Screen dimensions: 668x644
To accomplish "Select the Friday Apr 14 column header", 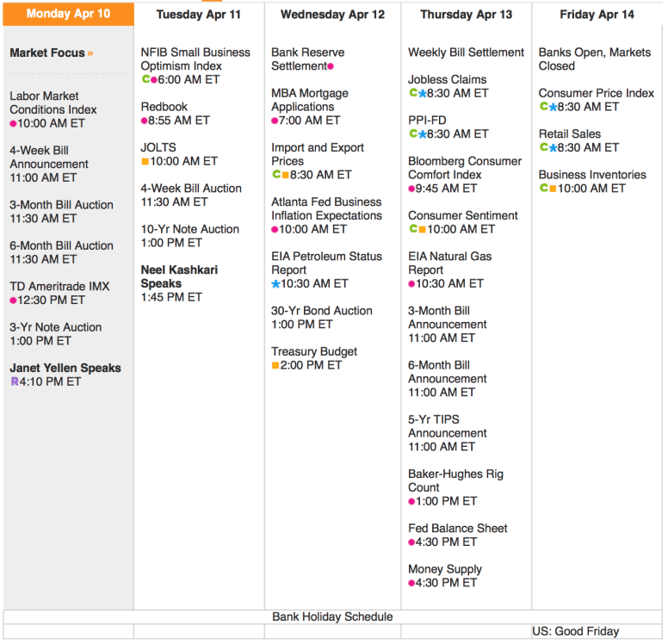I will click(597, 15).
